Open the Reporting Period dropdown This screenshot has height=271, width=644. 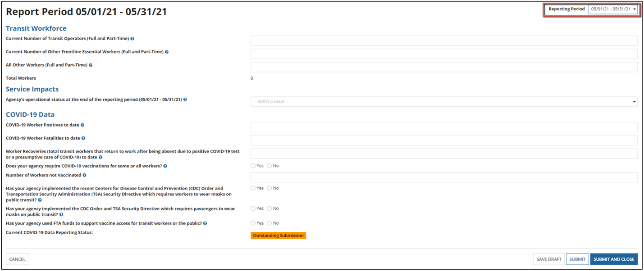(613, 9)
